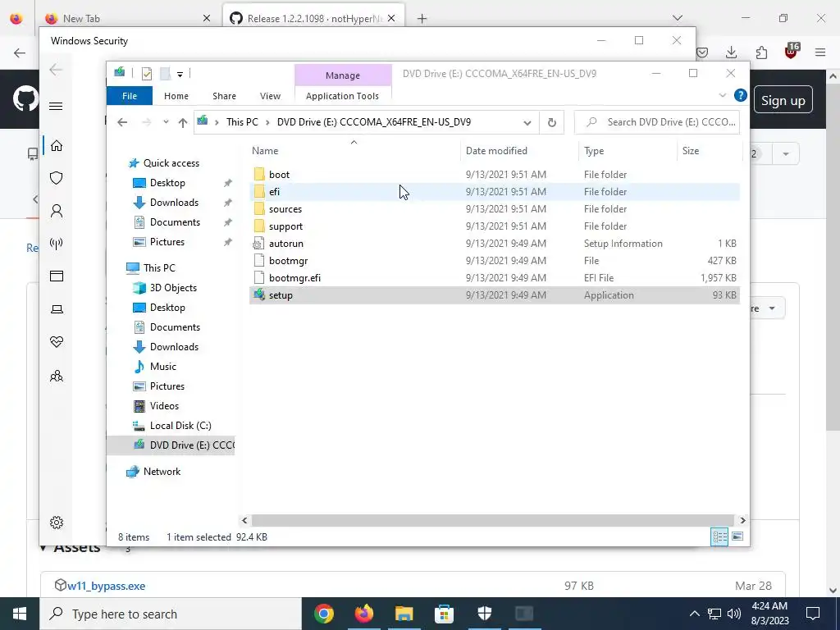
Task: Open Local Disk (C:) in navigation pane
Action: (180, 426)
